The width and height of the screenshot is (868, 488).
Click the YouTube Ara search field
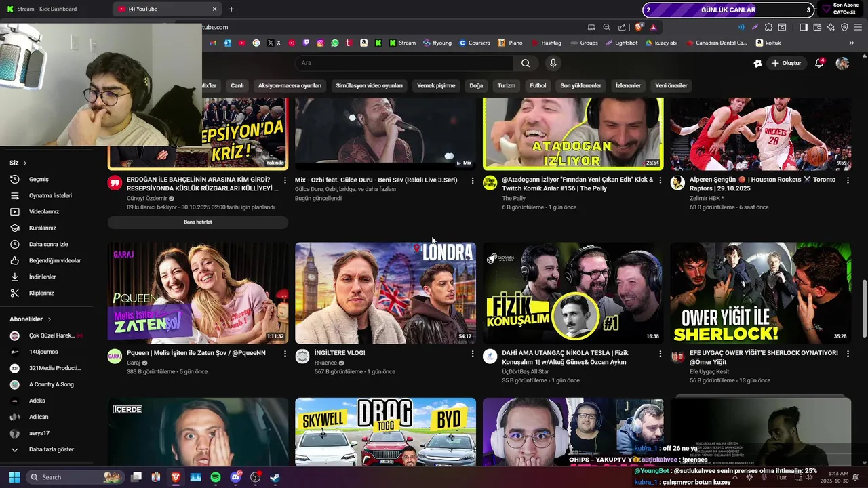(x=404, y=63)
